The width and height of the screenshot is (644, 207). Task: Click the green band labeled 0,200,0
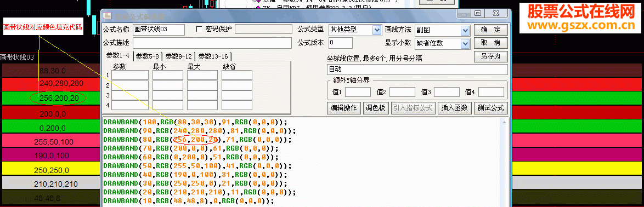[x=51, y=127]
